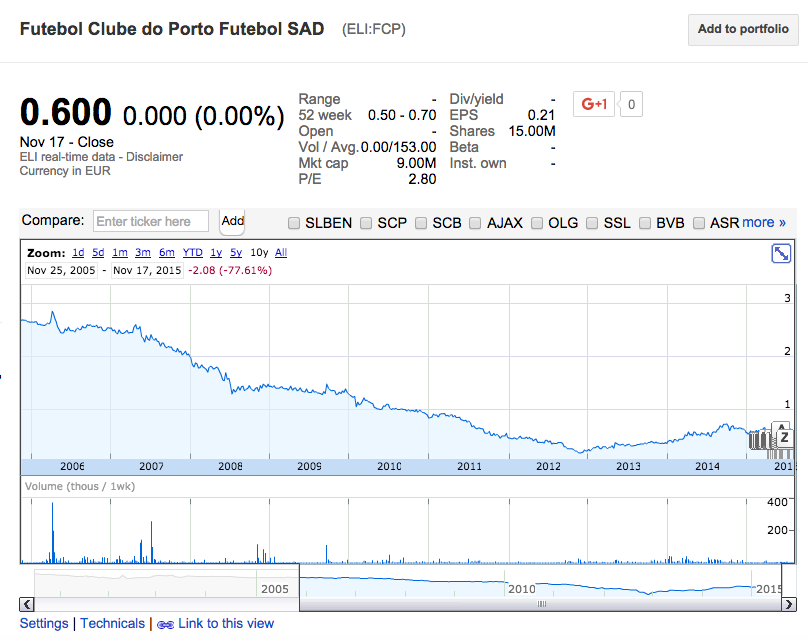Switch zoom to 3m
This screenshot has height=641, width=808.
(143, 252)
